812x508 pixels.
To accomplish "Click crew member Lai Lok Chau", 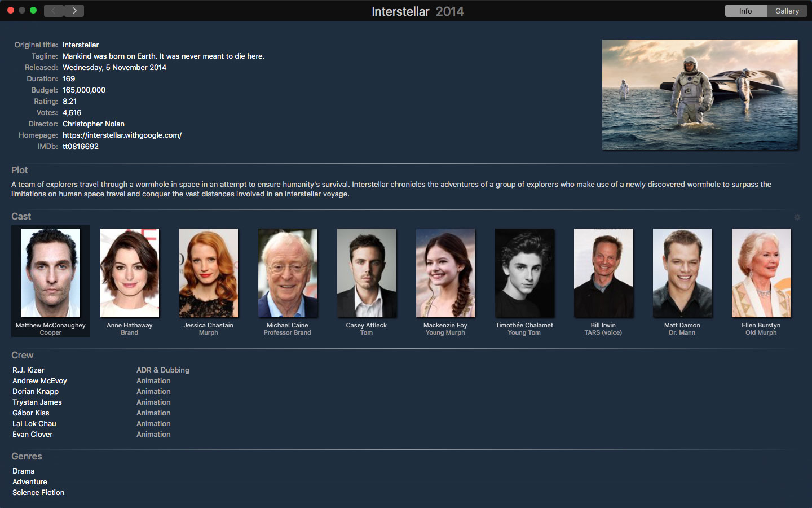I will click(x=34, y=423).
